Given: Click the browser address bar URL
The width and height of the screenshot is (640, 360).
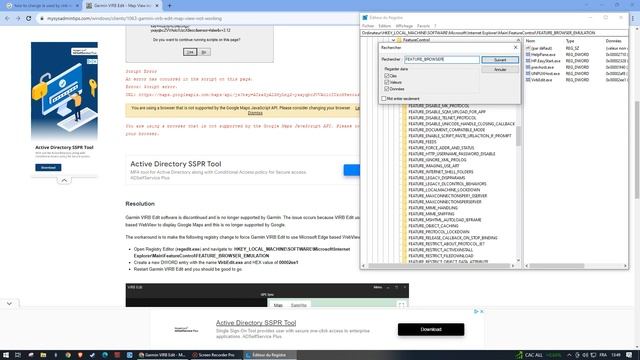Looking at the screenshot, I should [134, 18].
